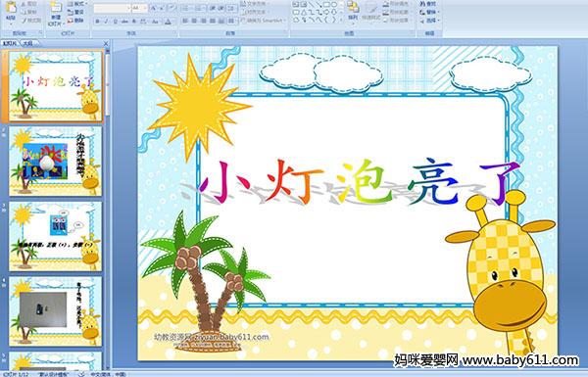Open the Text Direction dropdown
Image resolution: width=588 pixels, height=377 pixels.
pyautogui.click(x=256, y=4)
